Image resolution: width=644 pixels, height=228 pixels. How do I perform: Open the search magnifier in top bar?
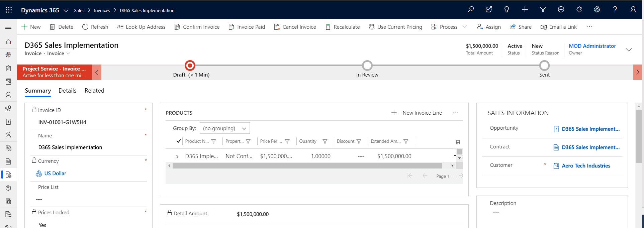(471, 10)
